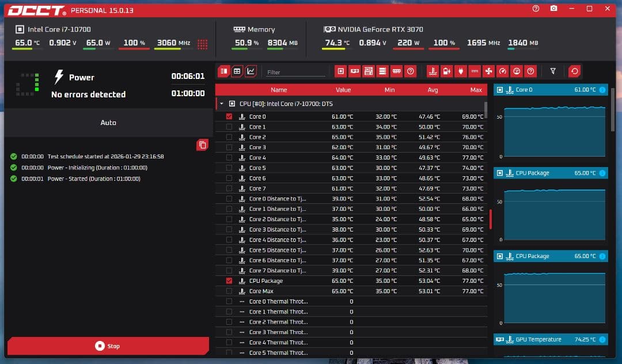Stop the running Power test
Screen dimensions: 622x364
click(108, 346)
